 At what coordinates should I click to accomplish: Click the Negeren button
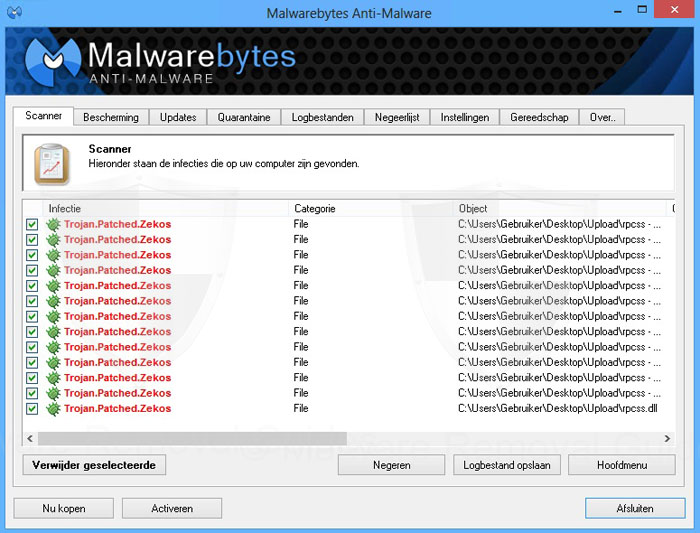pyautogui.click(x=392, y=465)
